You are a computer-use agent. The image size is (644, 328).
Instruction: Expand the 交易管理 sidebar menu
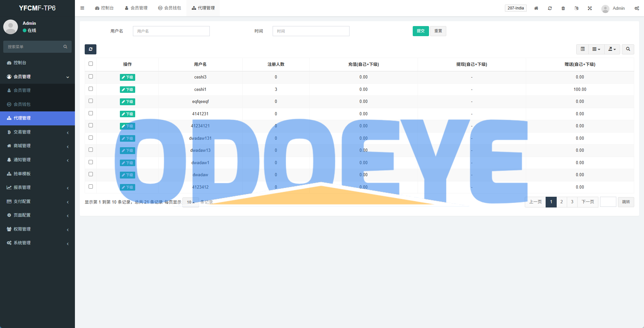[37, 132]
